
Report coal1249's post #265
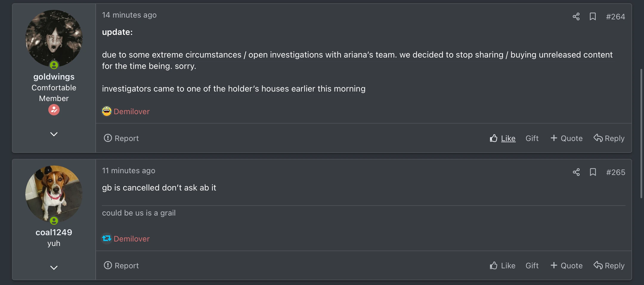pos(121,266)
